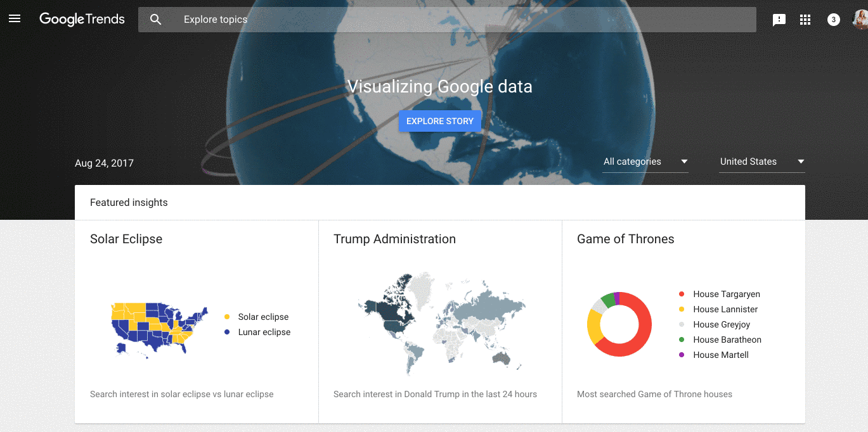Expand the United States country dropdown
This screenshot has height=432, width=868.
[761, 162]
